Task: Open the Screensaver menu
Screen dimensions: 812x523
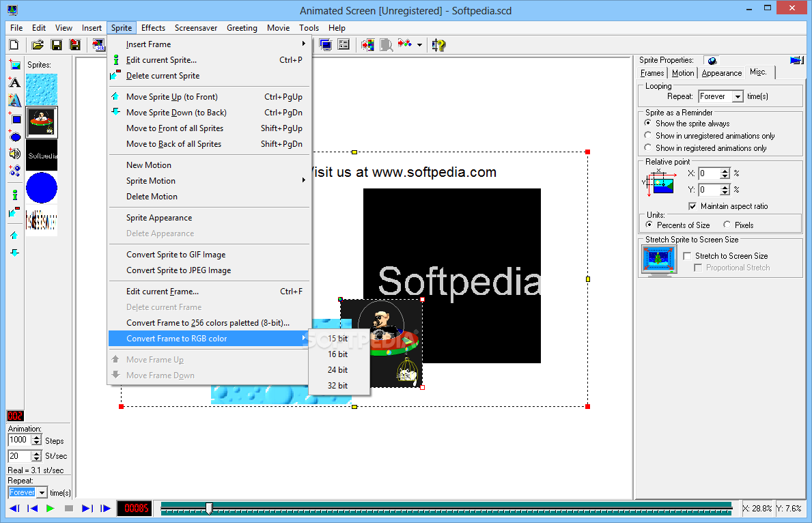Action: click(x=196, y=28)
